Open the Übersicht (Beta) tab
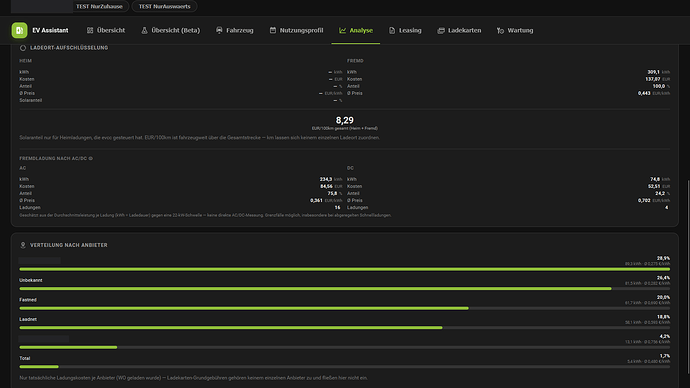The height and width of the screenshot is (388, 690). (170, 30)
